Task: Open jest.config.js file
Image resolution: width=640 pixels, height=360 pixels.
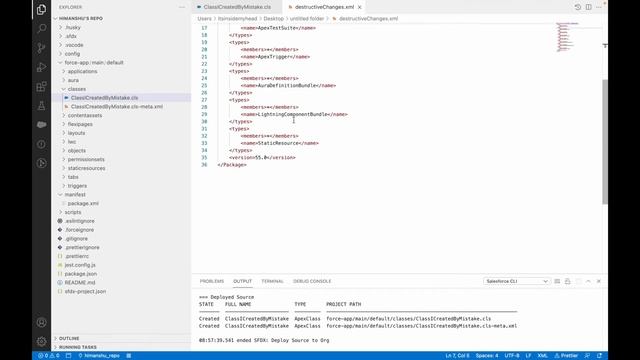Action: (80, 265)
